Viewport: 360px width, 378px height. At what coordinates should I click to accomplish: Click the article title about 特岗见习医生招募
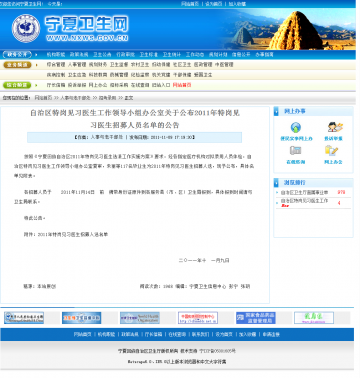135,119
